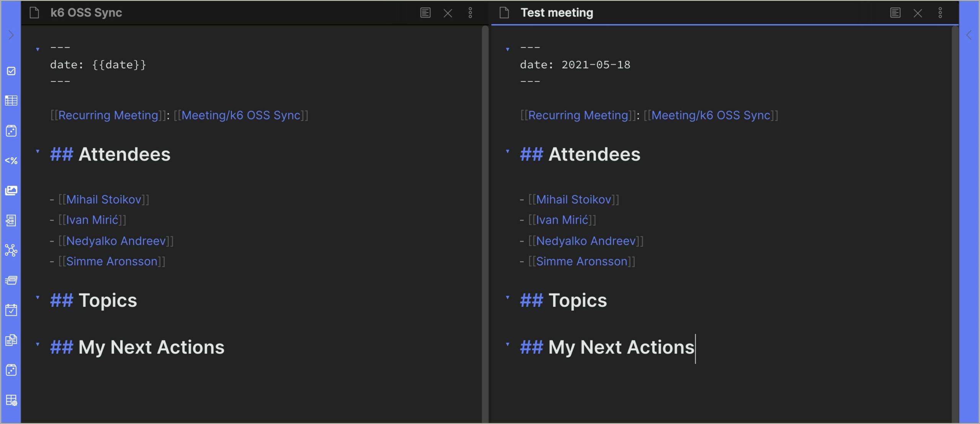Select the image/media icon in sidebar
The height and width of the screenshot is (424, 980).
[11, 191]
